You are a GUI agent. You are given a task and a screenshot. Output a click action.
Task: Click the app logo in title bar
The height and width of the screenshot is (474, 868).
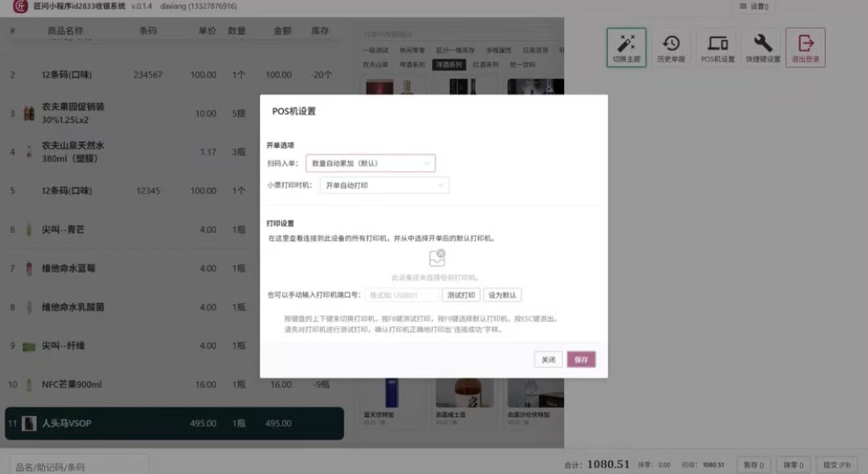tap(20, 7)
